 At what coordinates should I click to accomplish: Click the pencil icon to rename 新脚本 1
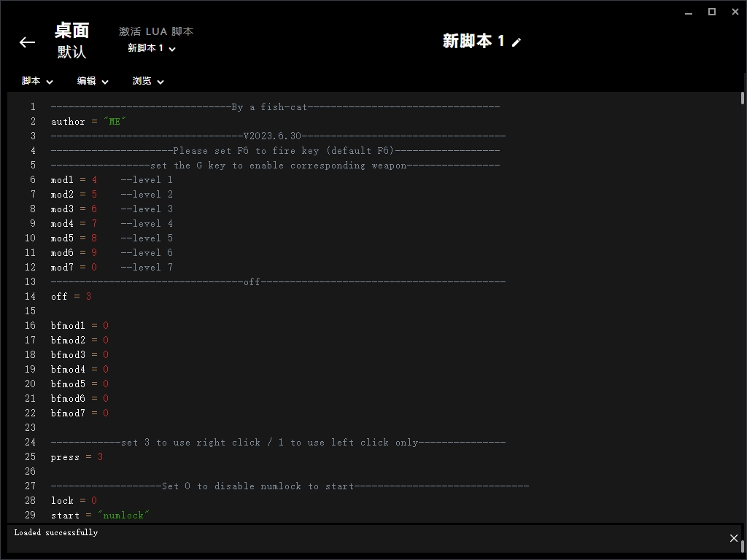[516, 42]
